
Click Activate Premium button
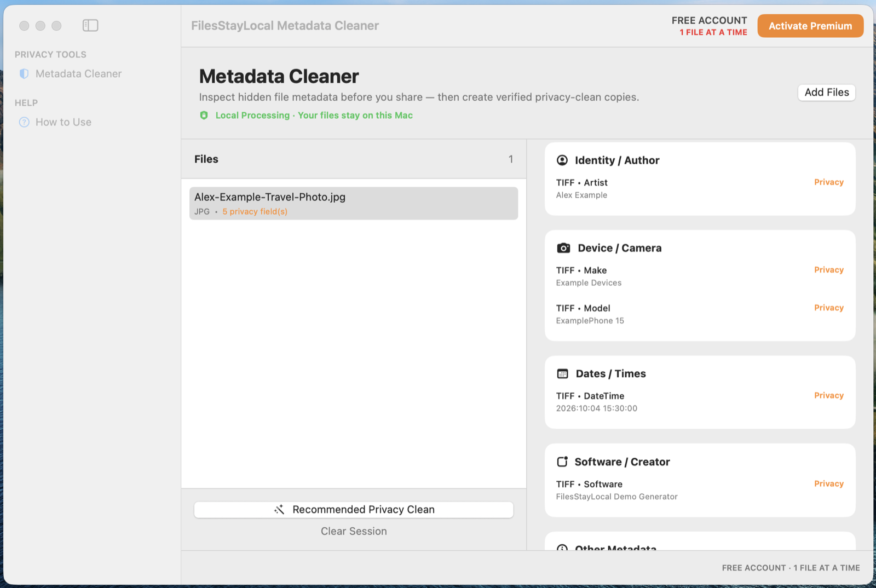click(810, 26)
